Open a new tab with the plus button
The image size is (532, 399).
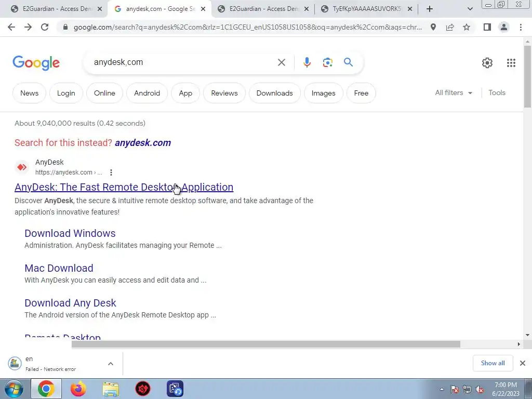pos(430,9)
